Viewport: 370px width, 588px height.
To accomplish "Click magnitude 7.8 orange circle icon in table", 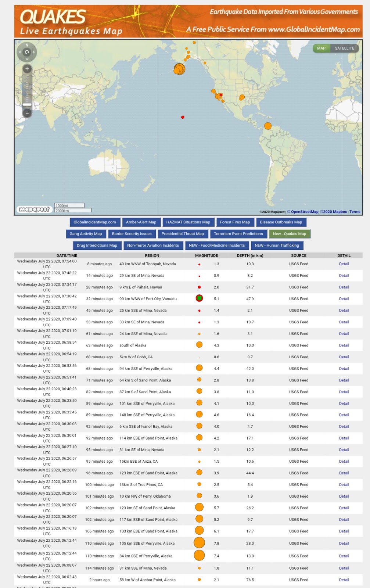I will [x=199, y=543].
